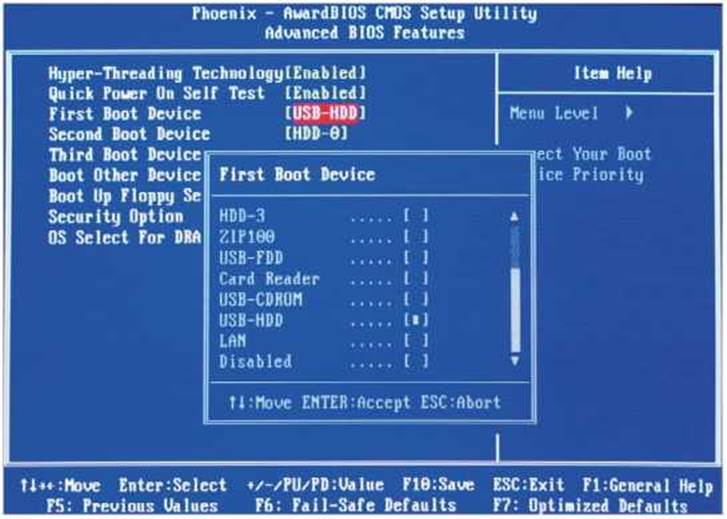Click the Menu Level arrow indicator
The image size is (727, 519).
[x=629, y=113]
